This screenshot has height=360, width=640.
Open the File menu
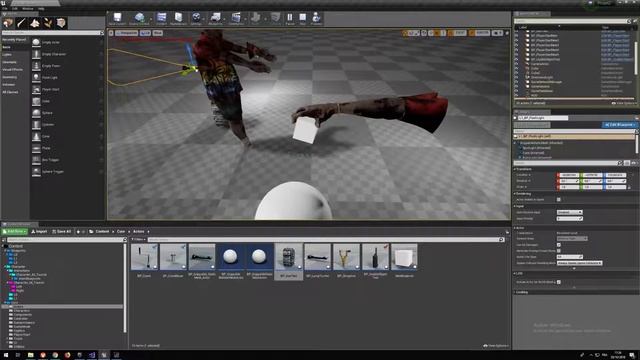4,8
